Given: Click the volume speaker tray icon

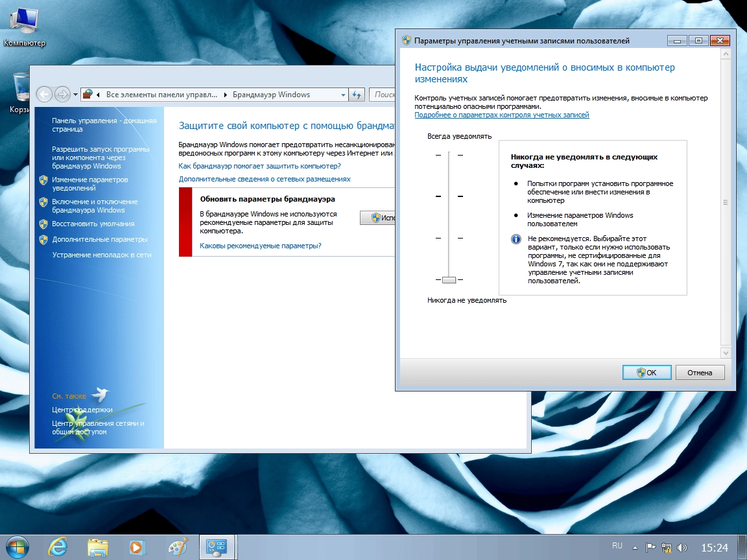Looking at the screenshot, I should [x=682, y=548].
